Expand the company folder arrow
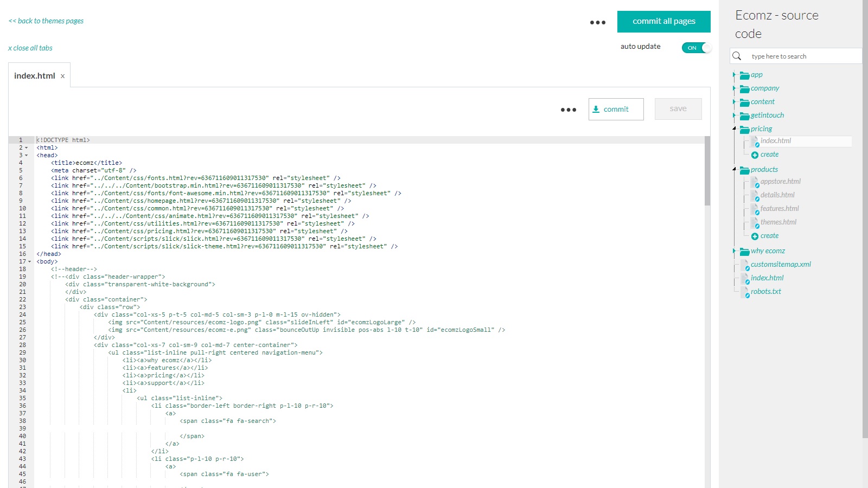Image resolution: width=868 pixels, height=488 pixels. pos(734,88)
